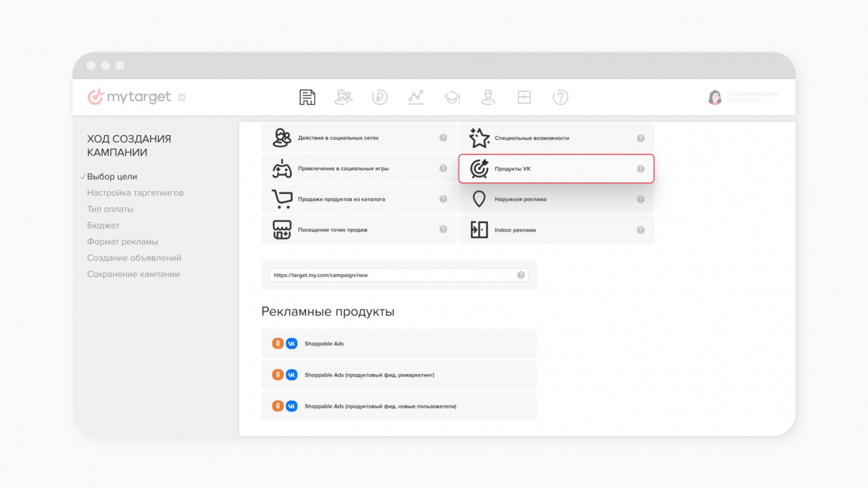This screenshot has width=868, height=488.
Task: Choose Shoppable Ads (продуктовый фид, новые пользователи) product
Action: (x=399, y=406)
